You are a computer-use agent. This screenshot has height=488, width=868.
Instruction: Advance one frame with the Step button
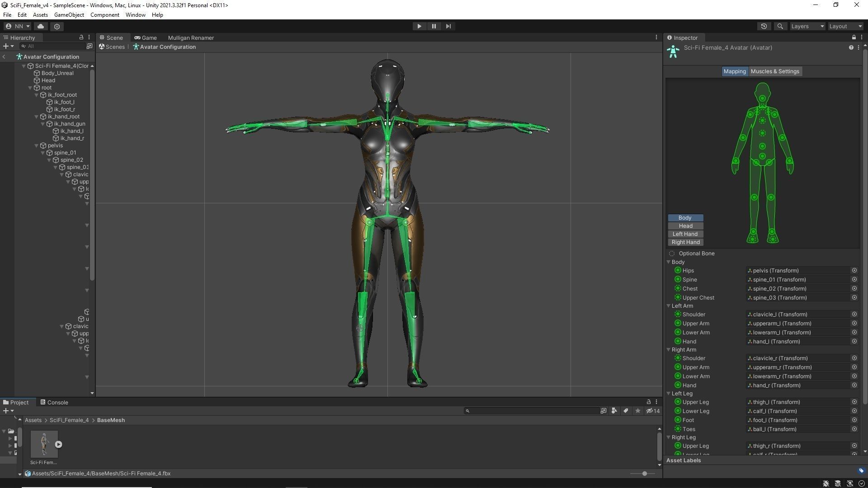448,26
